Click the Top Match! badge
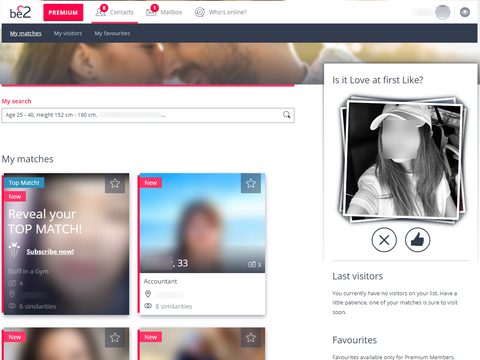Screen dimensions: 480x360 tap(24, 183)
